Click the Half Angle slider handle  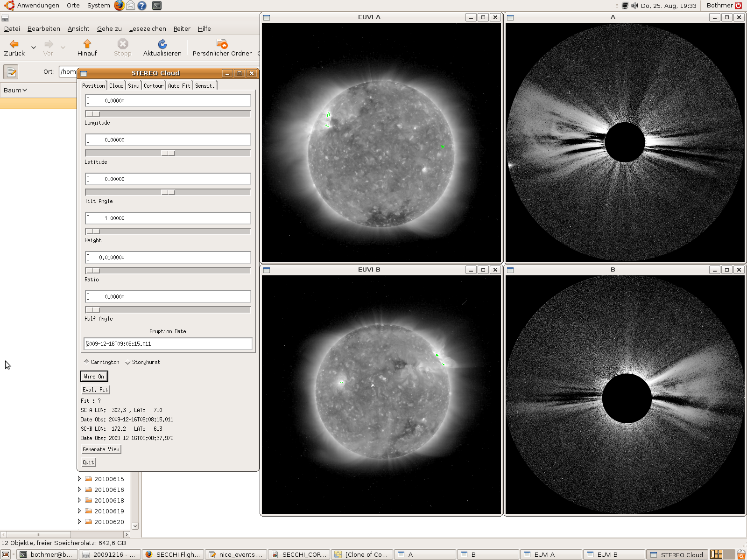pyautogui.click(x=93, y=310)
